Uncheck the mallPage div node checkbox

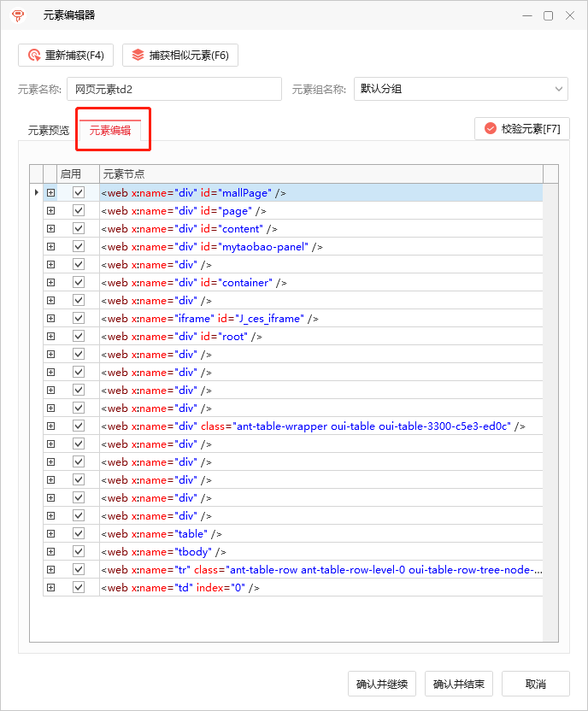click(79, 192)
